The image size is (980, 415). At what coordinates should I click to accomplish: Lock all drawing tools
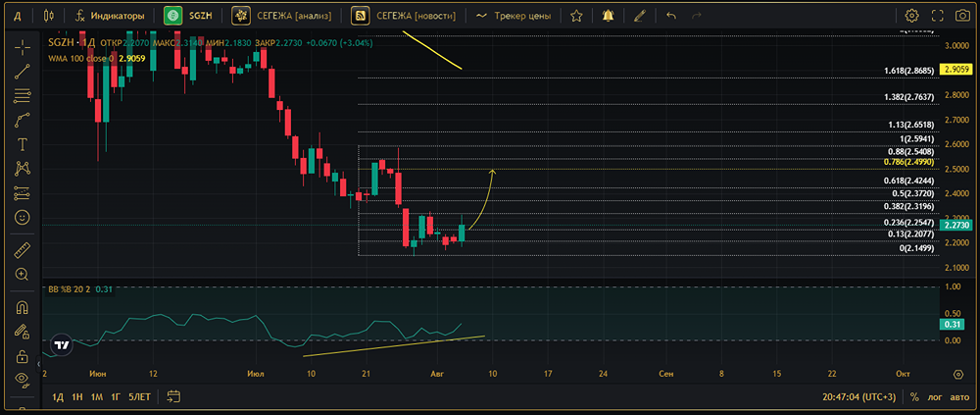click(x=23, y=356)
